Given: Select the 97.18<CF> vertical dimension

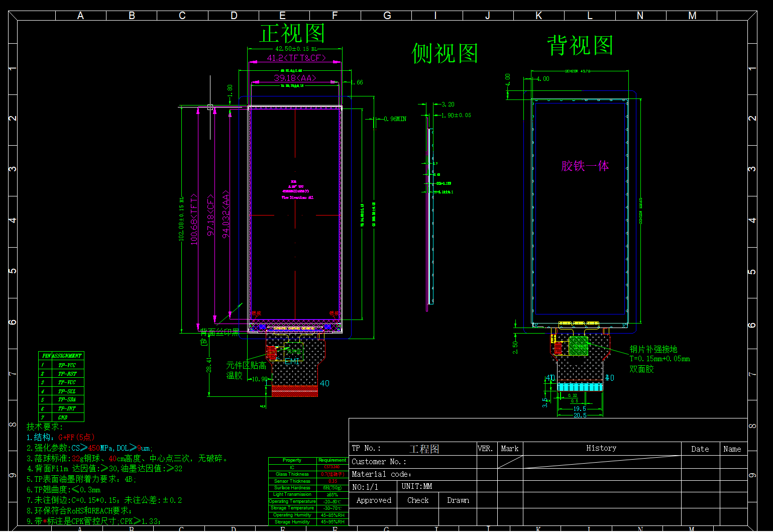Looking at the screenshot, I should coord(211,215).
